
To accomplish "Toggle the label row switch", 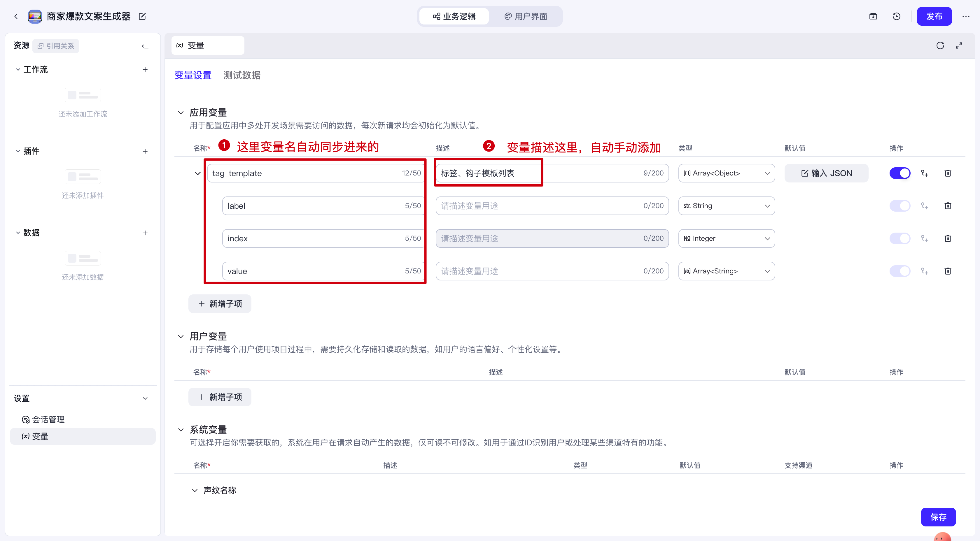I will 900,206.
